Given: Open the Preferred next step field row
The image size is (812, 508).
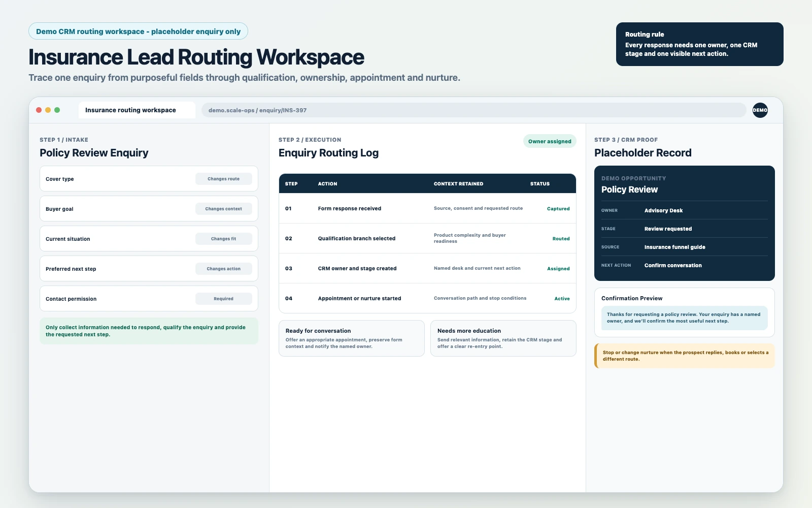Looking at the screenshot, I should pyautogui.click(x=149, y=269).
